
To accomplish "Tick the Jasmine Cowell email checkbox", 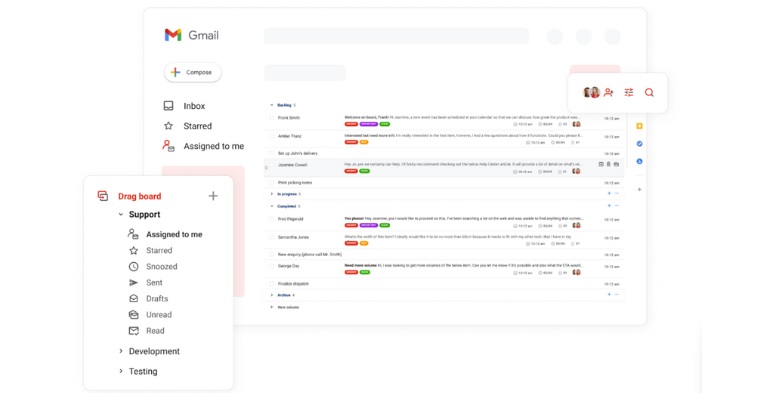I will (x=271, y=165).
